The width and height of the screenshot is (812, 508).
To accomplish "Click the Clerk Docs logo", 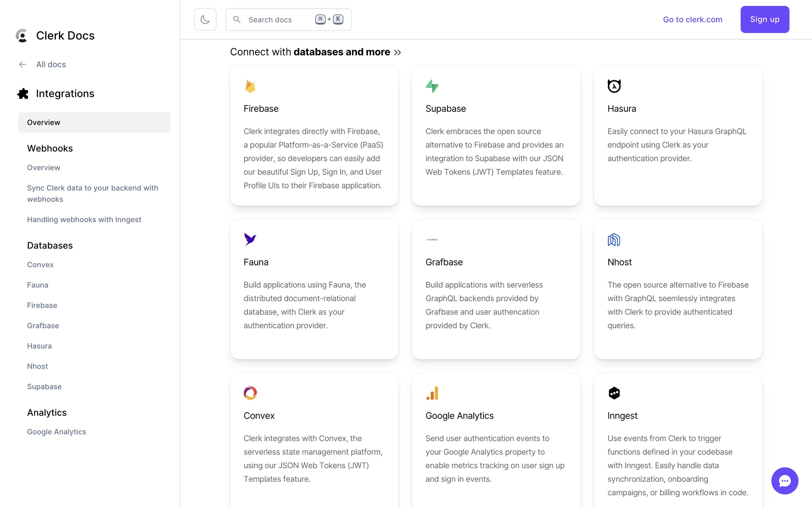I will [55, 36].
